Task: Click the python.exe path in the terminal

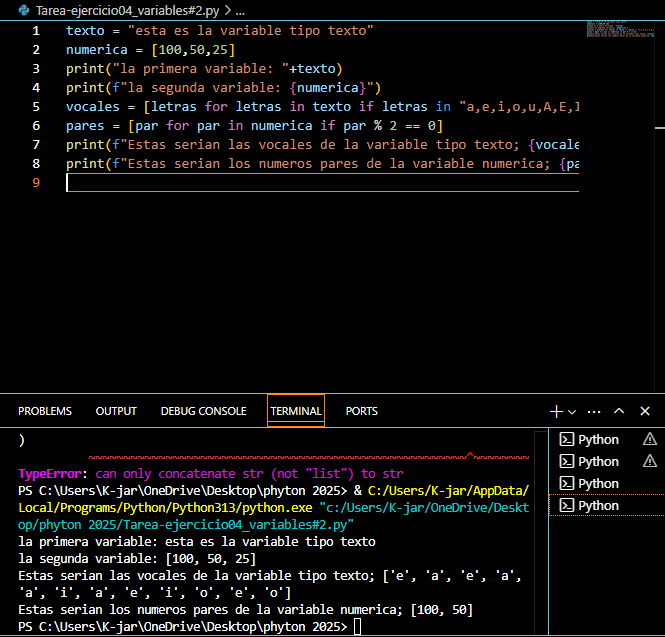Action: (x=274, y=499)
